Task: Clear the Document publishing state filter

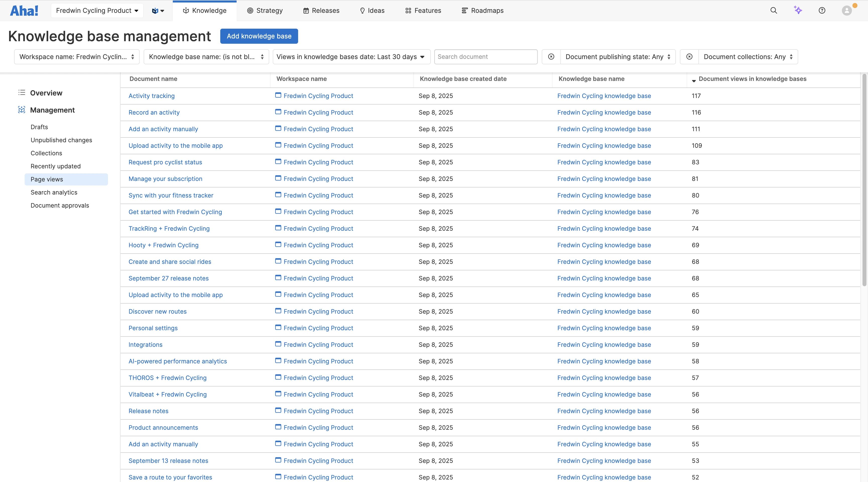Action: 551,57
